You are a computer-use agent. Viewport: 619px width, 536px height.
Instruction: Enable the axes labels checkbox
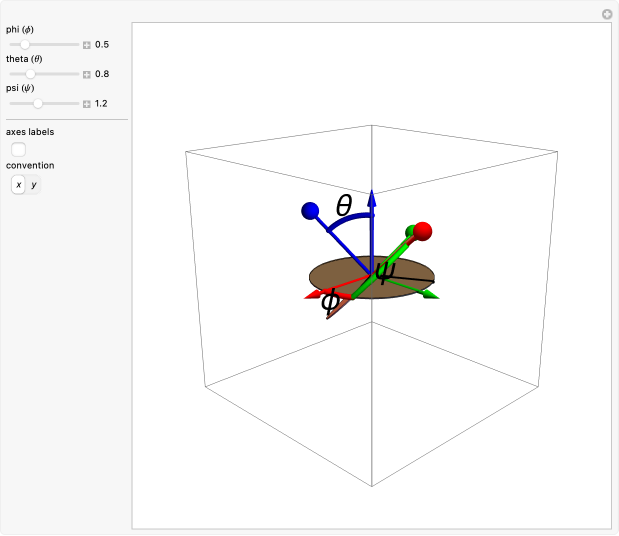[18, 149]
